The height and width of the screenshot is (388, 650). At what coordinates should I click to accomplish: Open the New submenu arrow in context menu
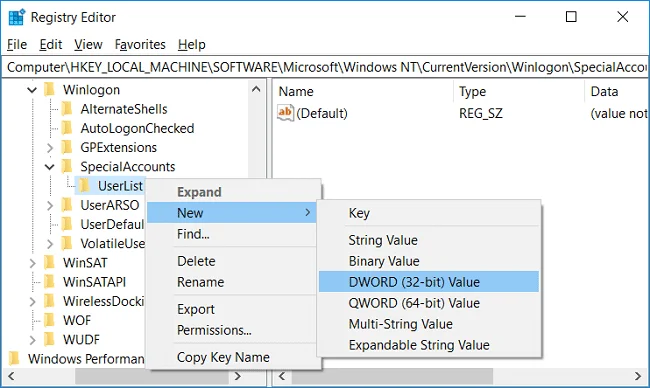pos(308,212)
